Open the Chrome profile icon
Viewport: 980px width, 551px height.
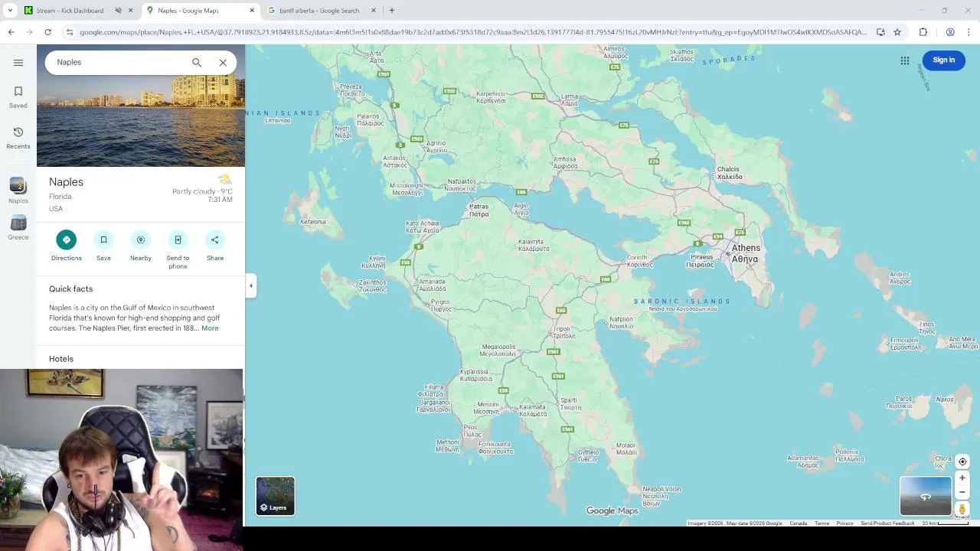[950, 32]
